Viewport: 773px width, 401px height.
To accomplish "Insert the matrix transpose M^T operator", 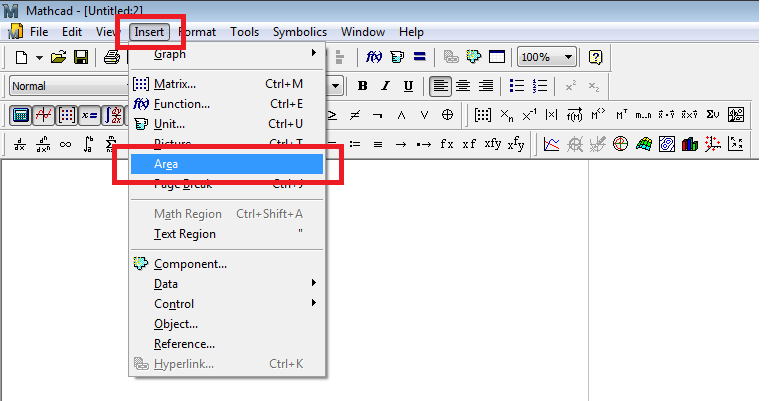I will tap(621, 115).
